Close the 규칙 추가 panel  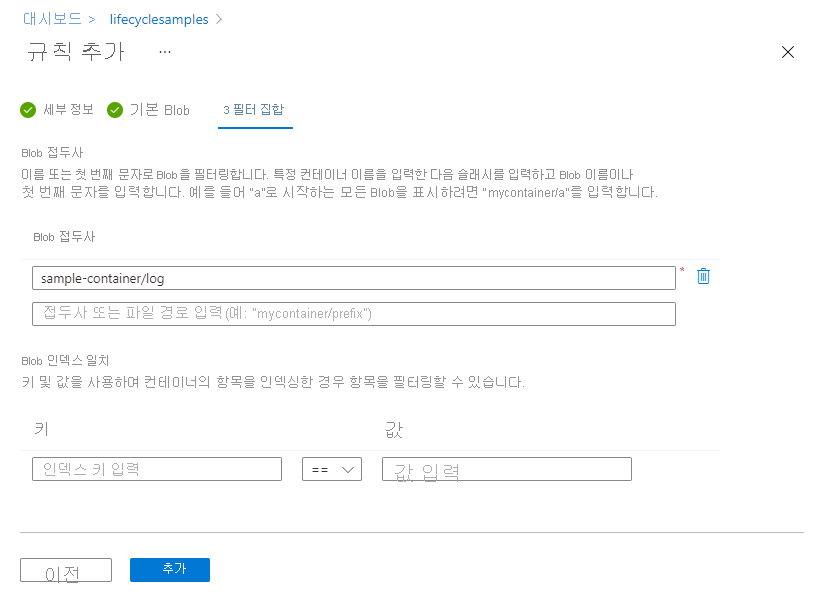click(x=788, y=52)
